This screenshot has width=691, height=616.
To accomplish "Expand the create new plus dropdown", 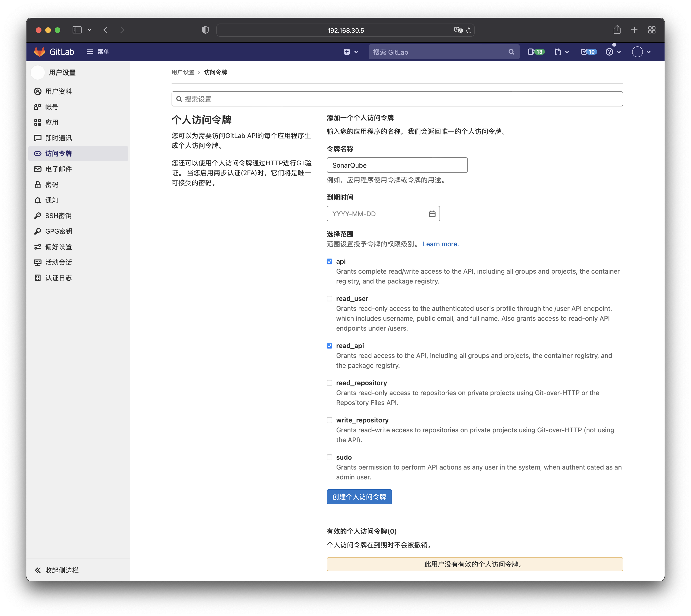I will coord(351,52).
